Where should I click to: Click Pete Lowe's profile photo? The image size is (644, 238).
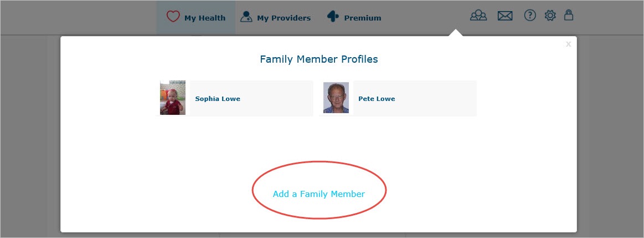pyautogui.click(x=336, y=98)
